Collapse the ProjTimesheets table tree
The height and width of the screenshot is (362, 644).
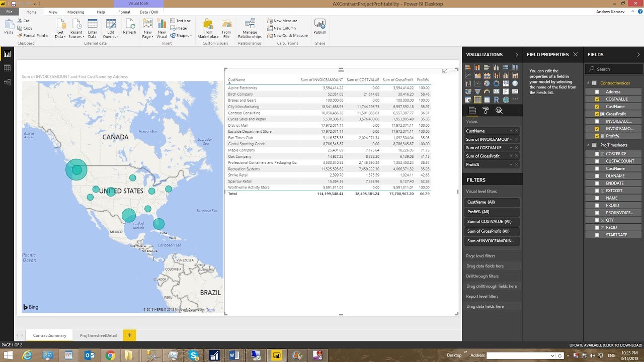point(588,145)
